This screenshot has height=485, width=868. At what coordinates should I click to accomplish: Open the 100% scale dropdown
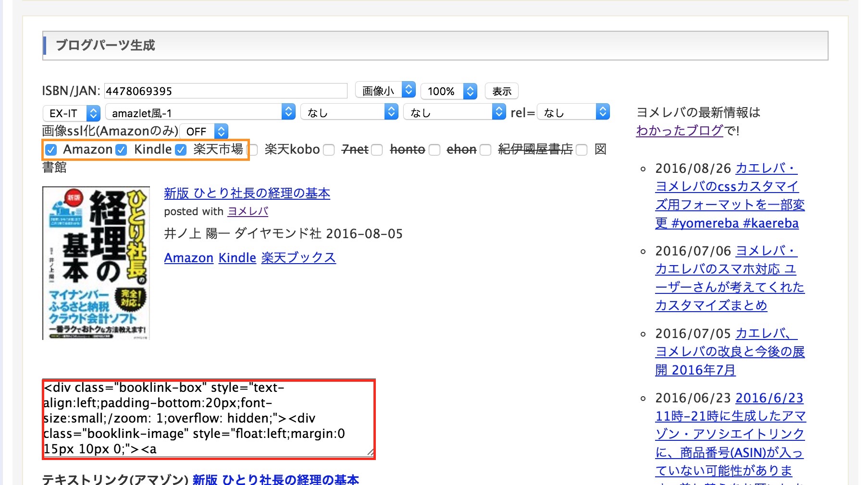449,91
